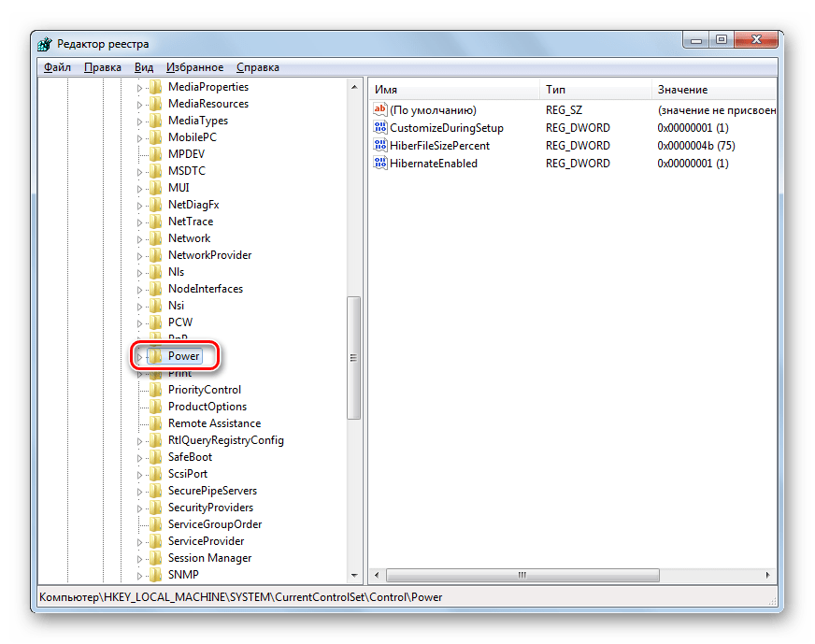Select the Session Manager key label

210,558
